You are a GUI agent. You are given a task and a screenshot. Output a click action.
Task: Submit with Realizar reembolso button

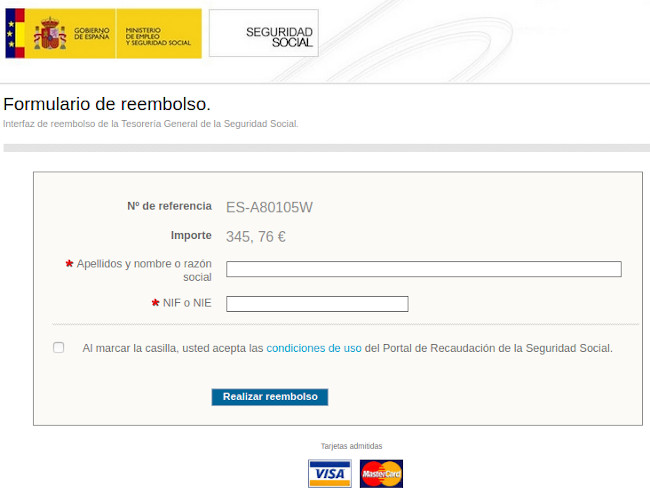[270, 397]
